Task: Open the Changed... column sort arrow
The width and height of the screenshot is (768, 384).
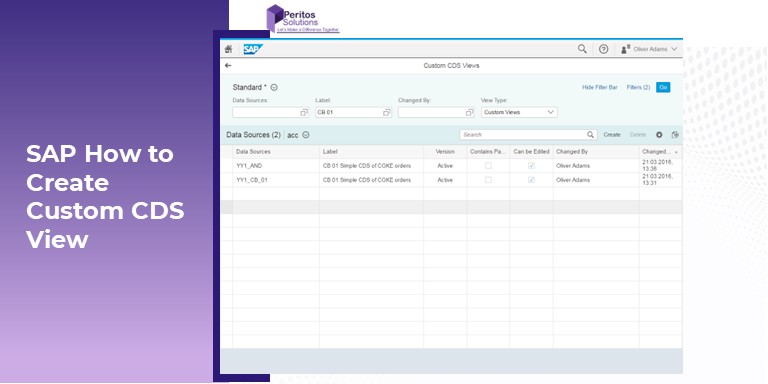Action: (x=676, y=152)
